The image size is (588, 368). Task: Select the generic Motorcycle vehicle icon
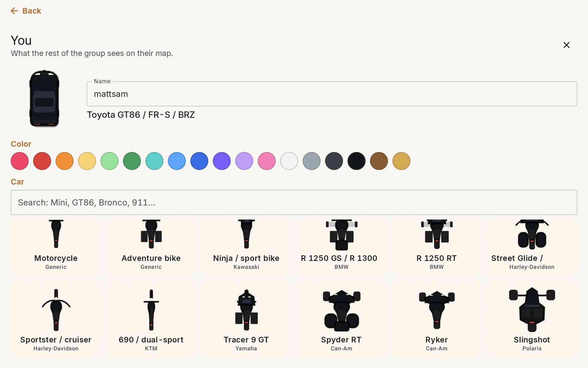click(56, 234)
